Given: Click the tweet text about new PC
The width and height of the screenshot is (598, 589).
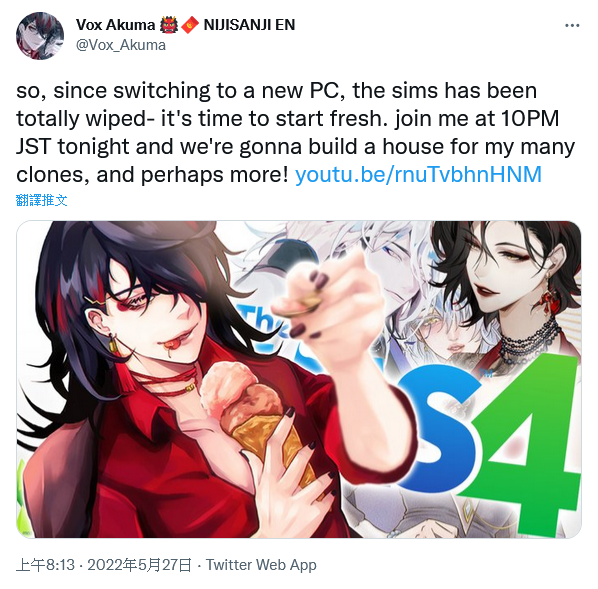Looking at the screenshot, I should [296, 132].
